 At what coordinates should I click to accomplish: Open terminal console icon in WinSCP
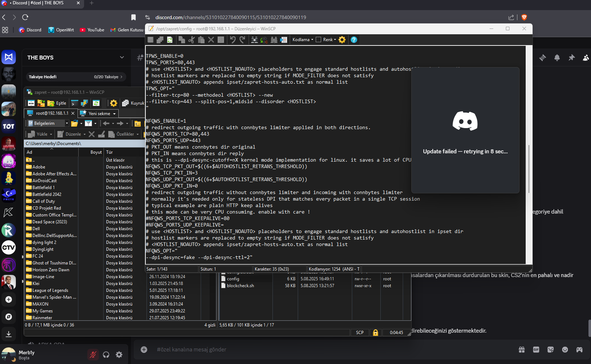75,103
